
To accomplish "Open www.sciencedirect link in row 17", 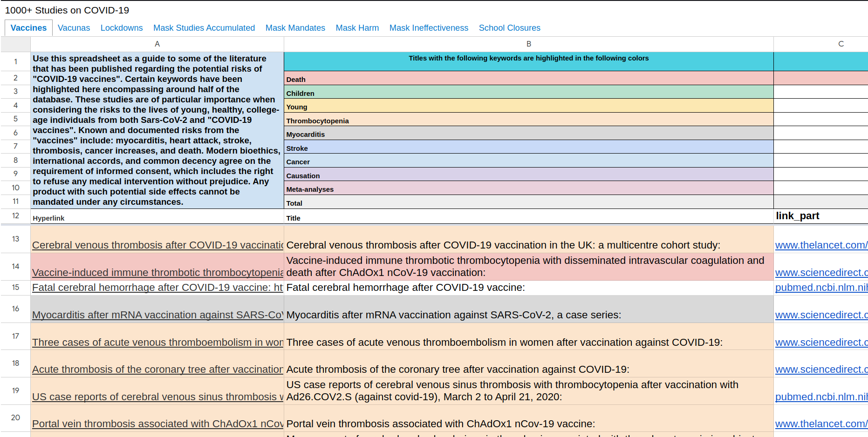I will coord(821,342).
